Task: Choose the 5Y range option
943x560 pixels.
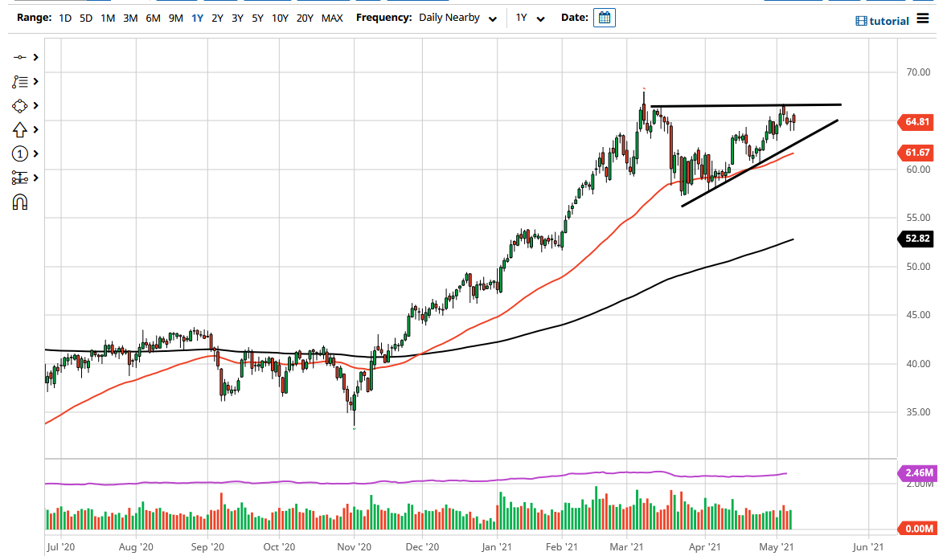Action: click(257, 18)
